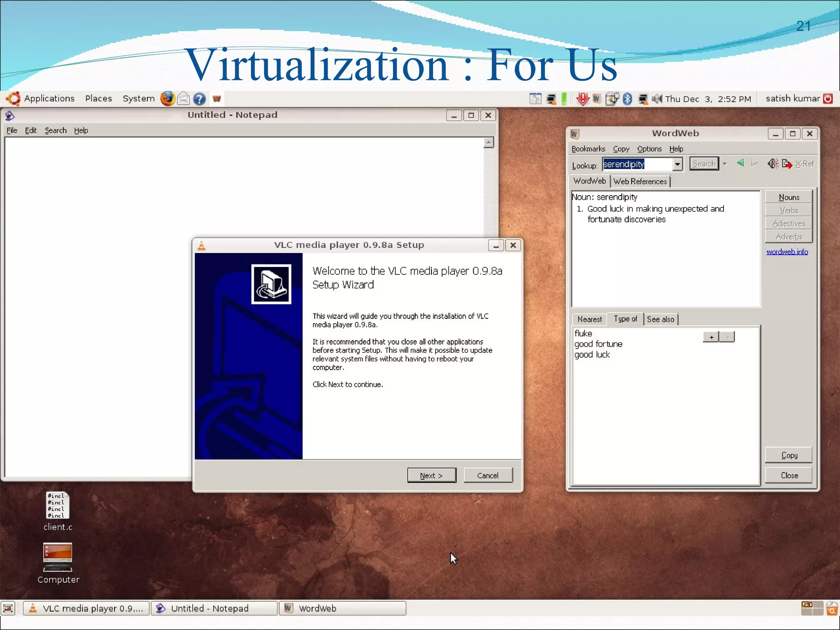Image resolution: width=840 pixels, height=630 pixels.
Task: Click the VLC cone icon in setup title bar
Action: tap(201, 245)
